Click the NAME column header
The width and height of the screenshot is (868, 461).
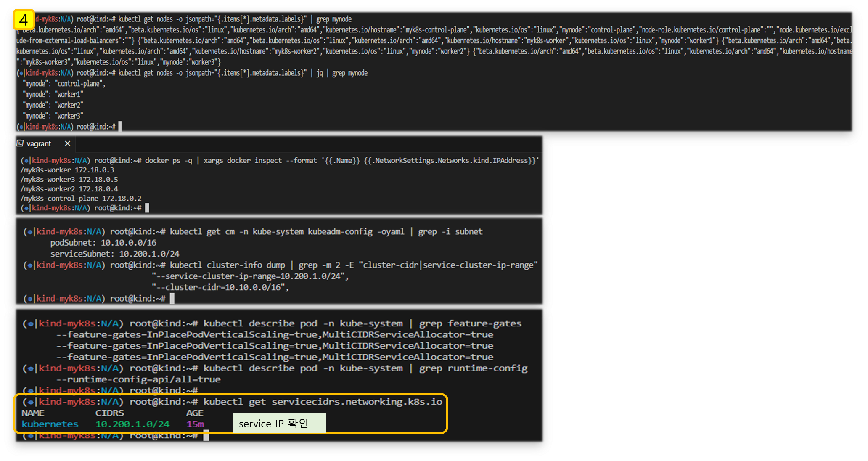pos(33,413)
